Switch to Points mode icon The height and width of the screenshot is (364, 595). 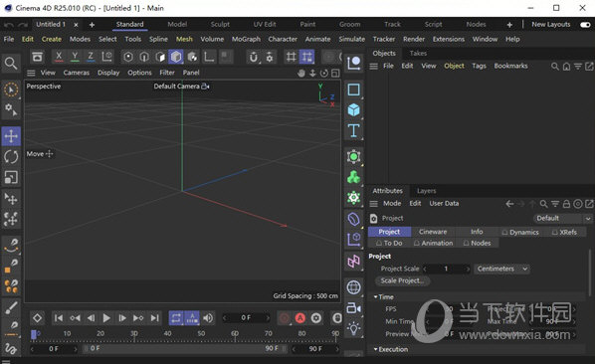point(128,57)
